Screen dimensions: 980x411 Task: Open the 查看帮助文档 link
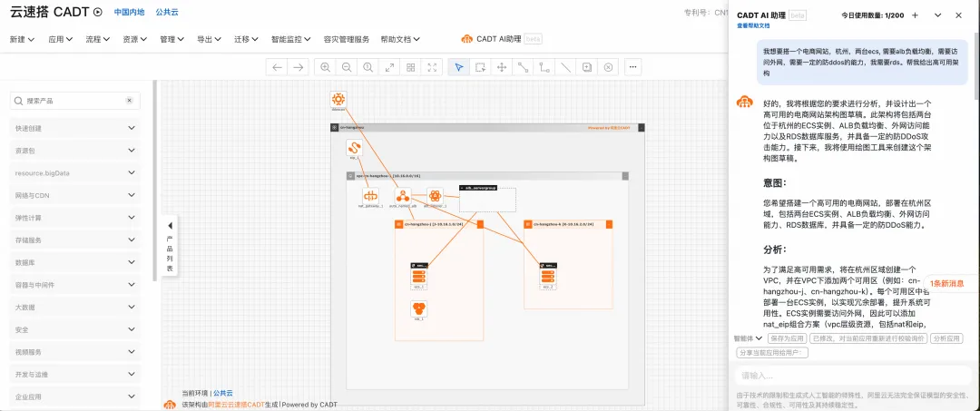753,25
